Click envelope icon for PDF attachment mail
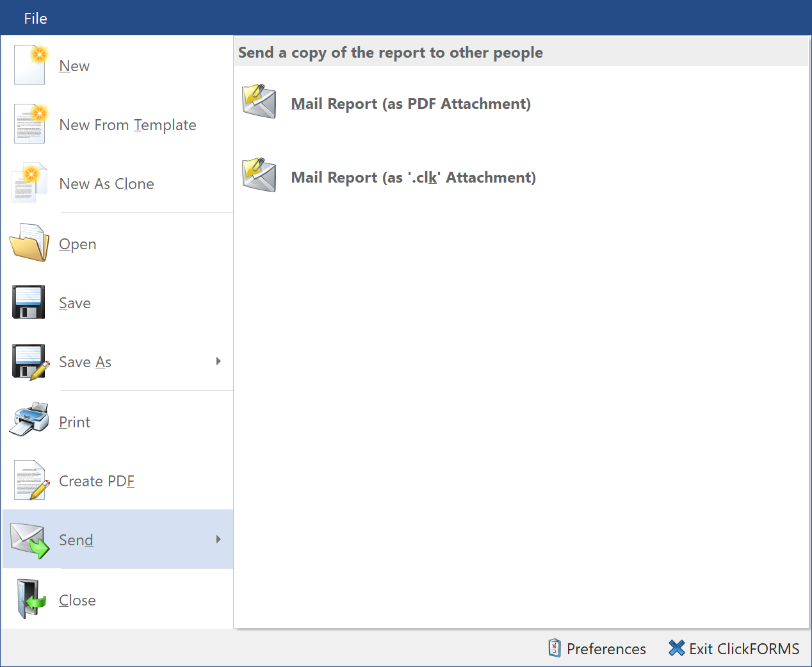812x667 pixels. click(259, 102)
